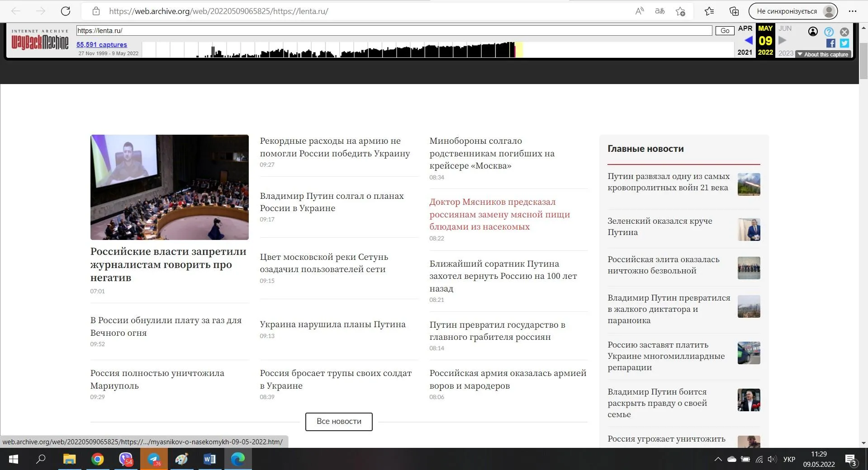The height and width of the screenshot is (470, 868).
Task: Share capture via Facebook icon
Action: [x=830, y=43]
